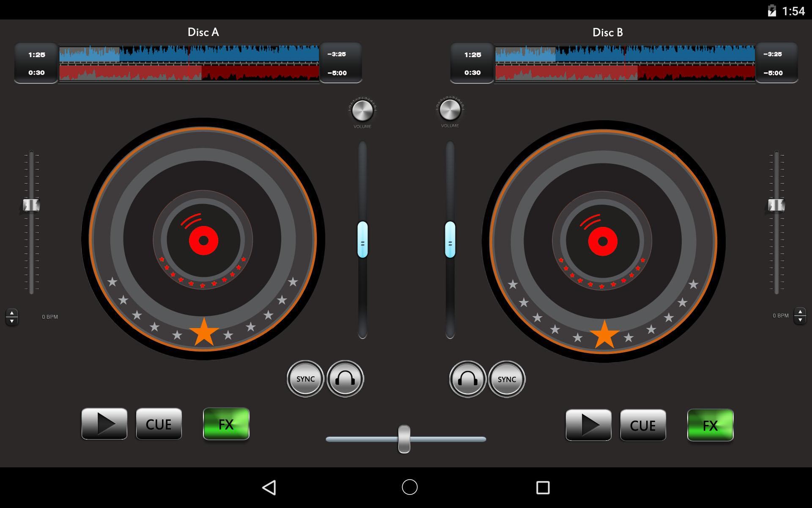
Task: Tap the Android back navigation button
Action: [x=269, y=487]
